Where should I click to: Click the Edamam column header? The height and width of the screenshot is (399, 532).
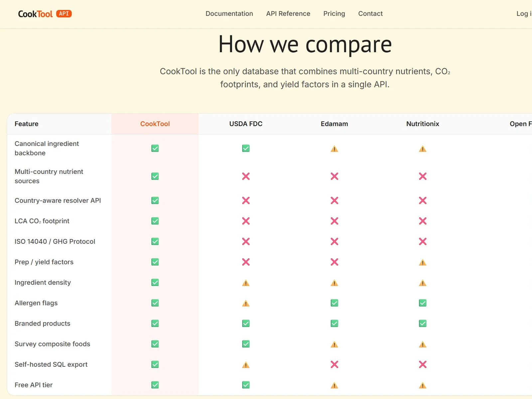tap(334, 124)
